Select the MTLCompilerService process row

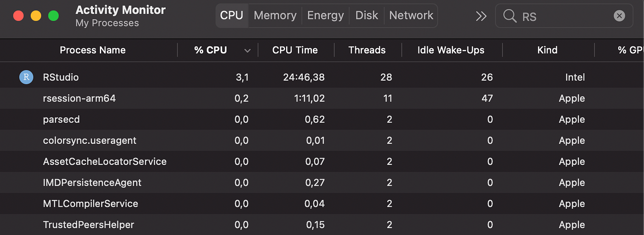[x=322, y=204]
